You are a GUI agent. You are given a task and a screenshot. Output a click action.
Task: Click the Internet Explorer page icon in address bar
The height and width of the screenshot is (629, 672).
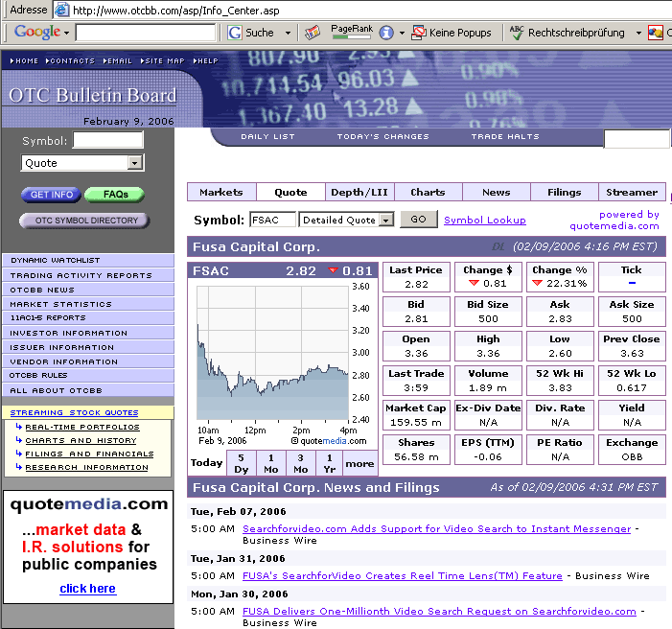click(62, 10)
